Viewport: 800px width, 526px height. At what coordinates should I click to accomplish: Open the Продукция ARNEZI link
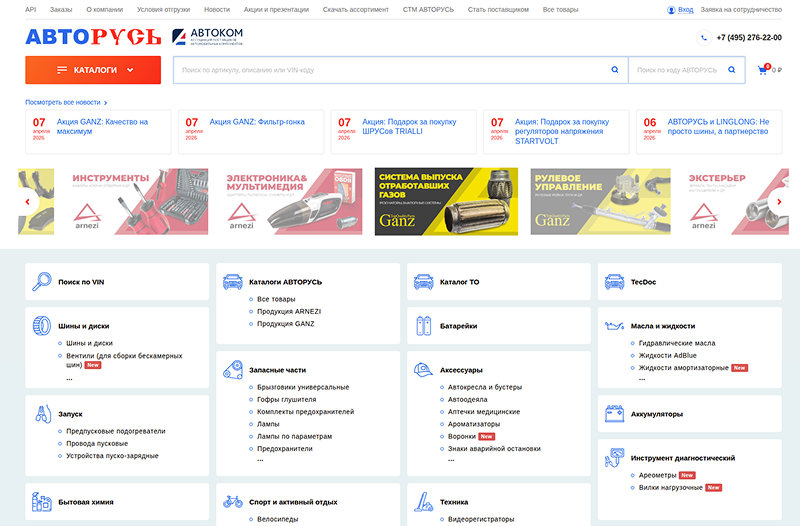(289, 311)
